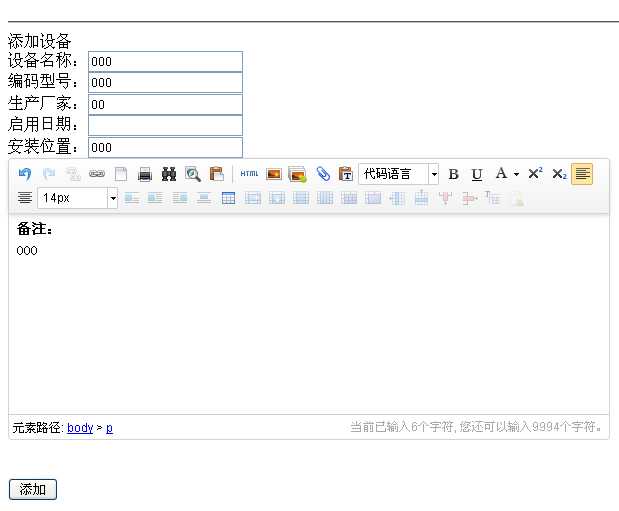Click the chain link insert-hyperlink icon
This screenshot has height=511, width=619.
pos(97,174)
